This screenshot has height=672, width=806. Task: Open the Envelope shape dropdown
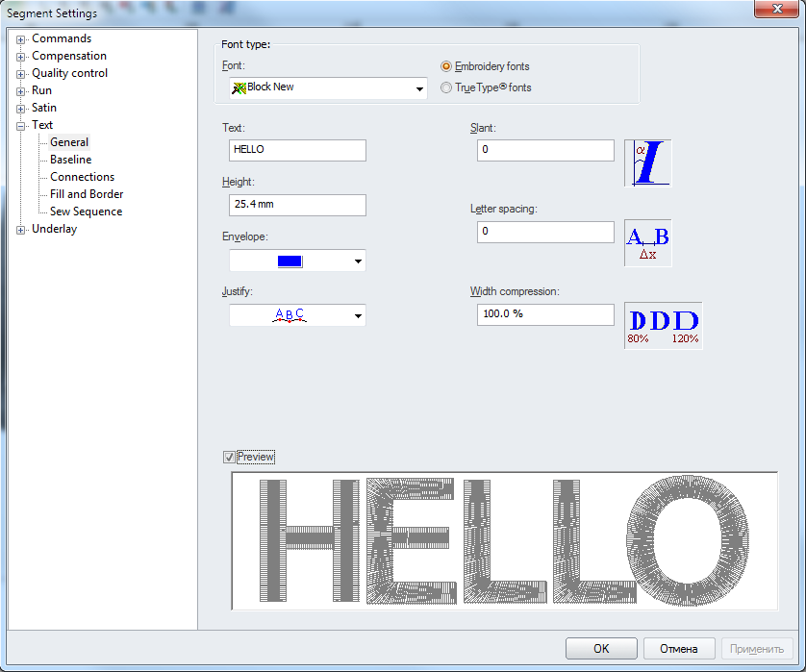coord(358,261)
